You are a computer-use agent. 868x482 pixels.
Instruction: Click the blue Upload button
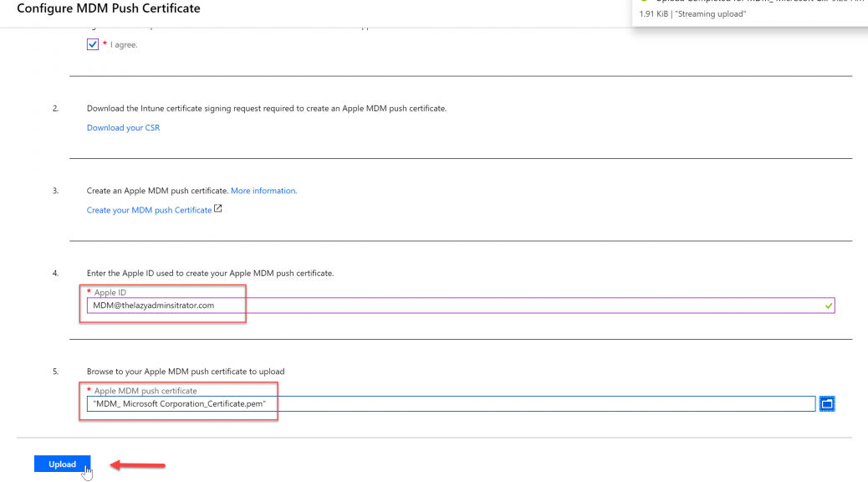tap(62, 464)
